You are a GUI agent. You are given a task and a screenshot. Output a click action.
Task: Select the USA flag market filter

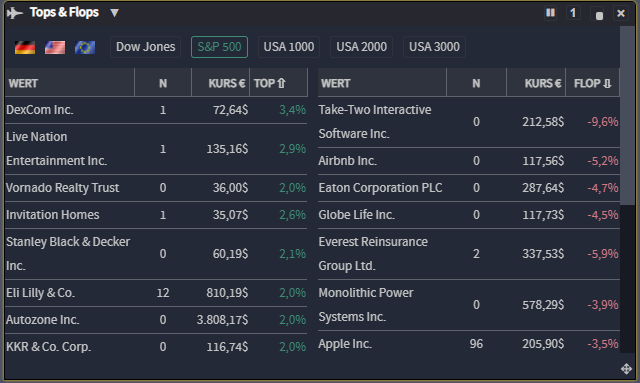[x=55, y=47]
